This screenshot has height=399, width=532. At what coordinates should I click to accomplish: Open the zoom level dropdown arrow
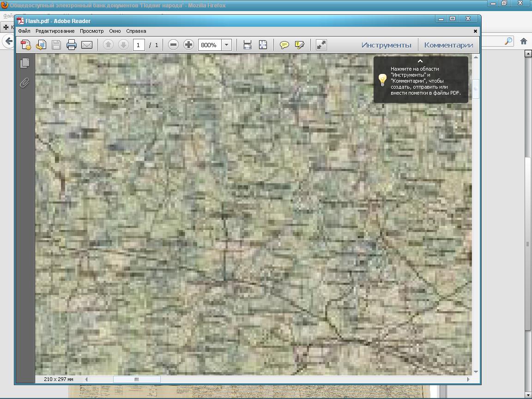(x=227, y=45)
